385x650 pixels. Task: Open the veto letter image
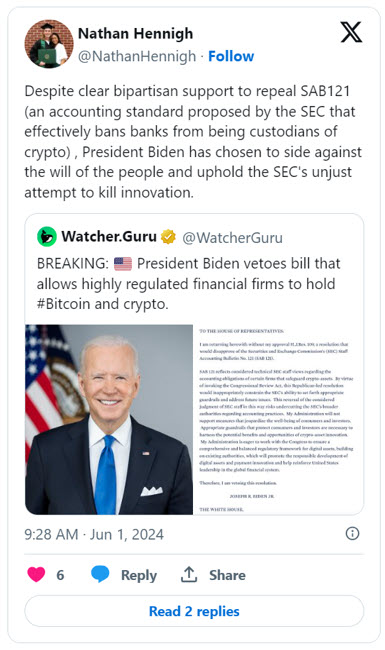(278, 420)
